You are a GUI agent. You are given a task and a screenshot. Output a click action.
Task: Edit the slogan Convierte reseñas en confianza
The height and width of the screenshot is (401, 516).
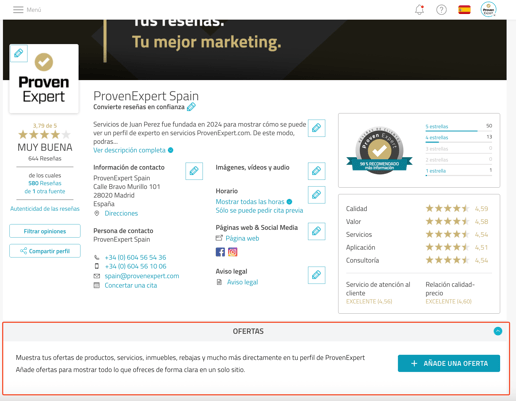[191, 107]
